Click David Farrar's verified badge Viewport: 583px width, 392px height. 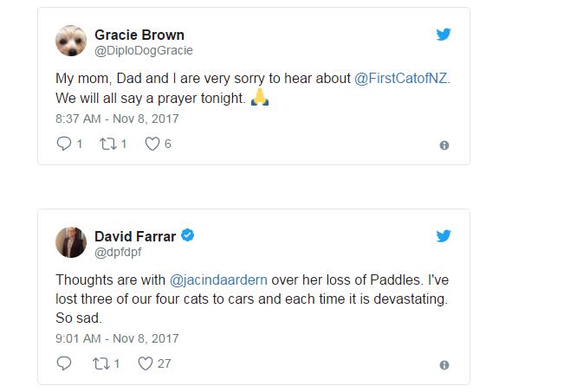pos(187,235)
